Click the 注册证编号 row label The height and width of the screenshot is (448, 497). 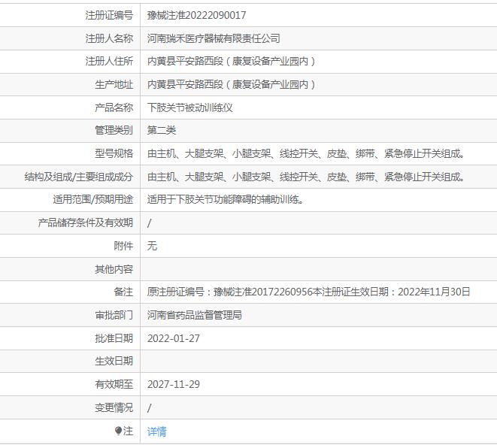click(109, 15)
